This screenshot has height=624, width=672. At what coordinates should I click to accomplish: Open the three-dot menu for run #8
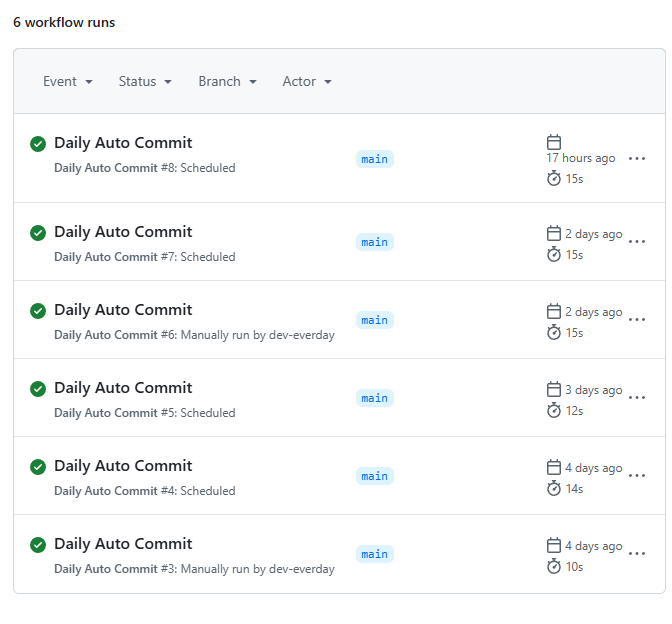(637, 159)
